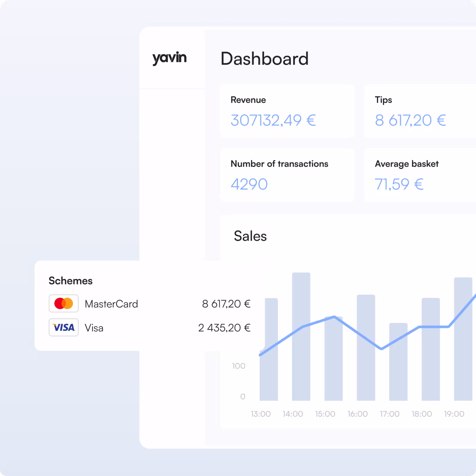Click the MasterCard amount 8 617,20 €
Viewport: 476px width, 476px height.
[x=226, y=304]
